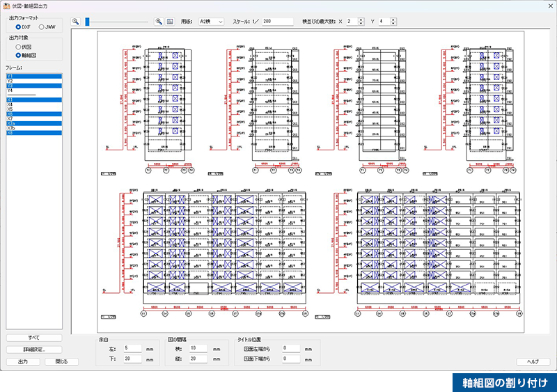The width and height of the screenshot is (557, 392).
Task: Click the fit-to-page view icon
Action: click(170, 22)
